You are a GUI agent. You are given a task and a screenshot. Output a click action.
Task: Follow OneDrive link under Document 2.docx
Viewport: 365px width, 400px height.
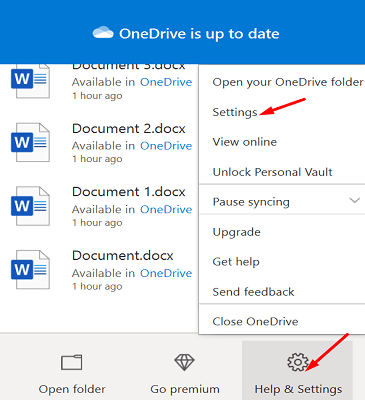pyautogui.click(x=166, y=146)
